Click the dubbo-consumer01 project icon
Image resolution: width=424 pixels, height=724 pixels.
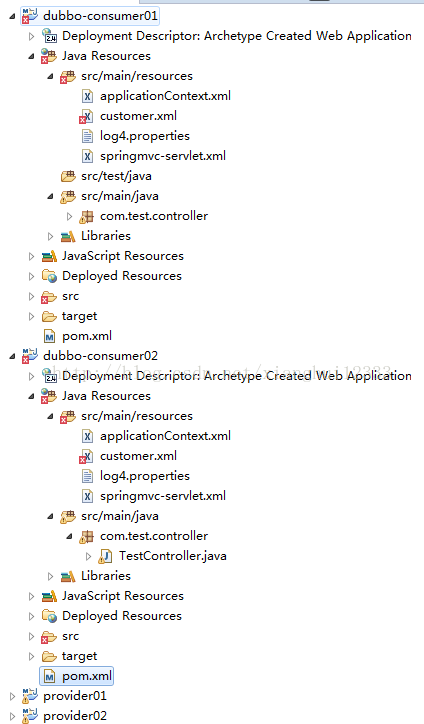[30, 16]
